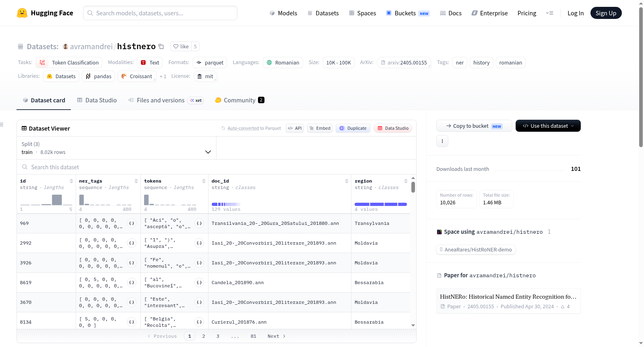
Task: Open the more navigation menu icon
Action: [x=549, y=13]
